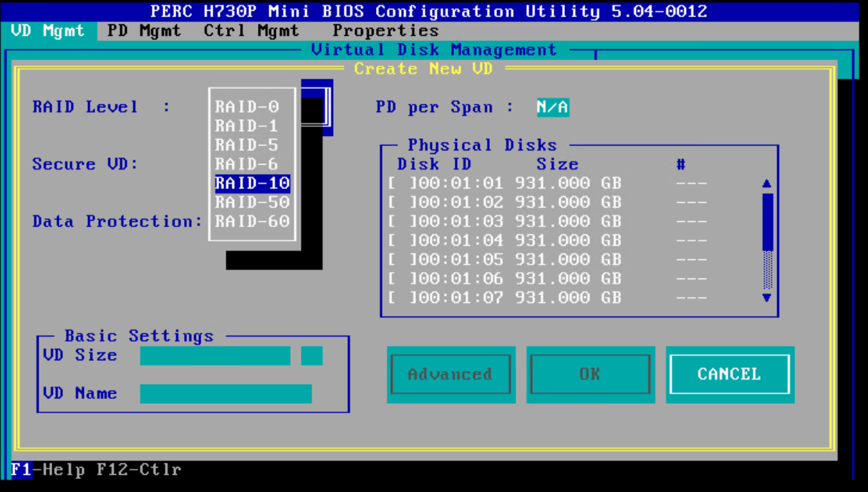Screen dimensions: 868x492
Task: Click the physical disks scroll up arrow
Action: 767,183
